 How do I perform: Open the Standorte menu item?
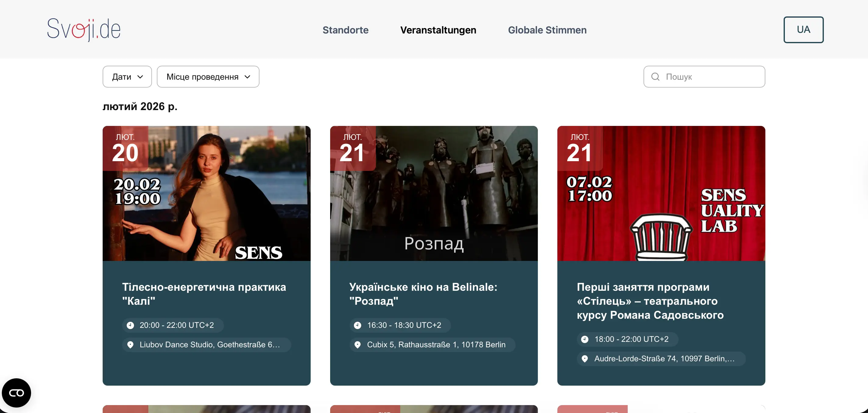[345, 30]
